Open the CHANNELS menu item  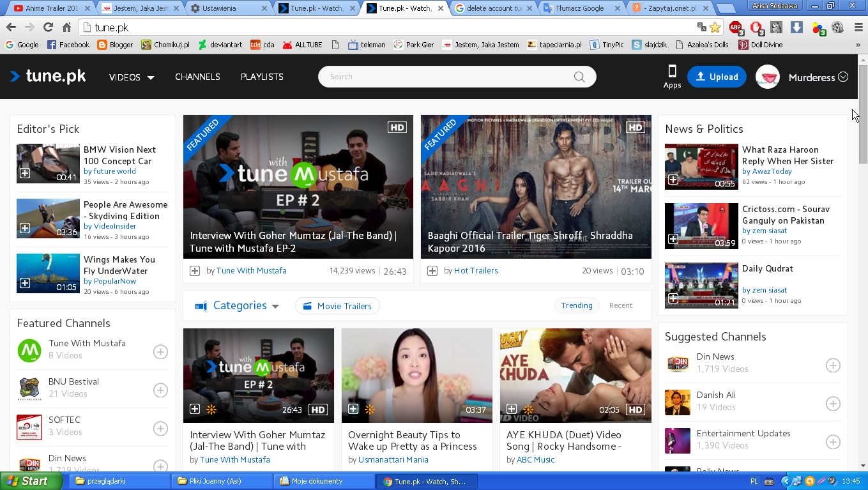[197, 77]
